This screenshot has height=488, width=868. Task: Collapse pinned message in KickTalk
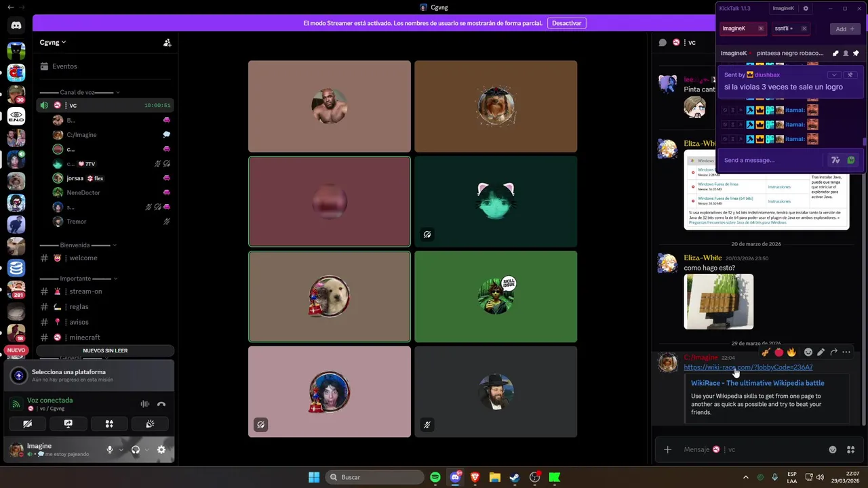click(835, 75)
